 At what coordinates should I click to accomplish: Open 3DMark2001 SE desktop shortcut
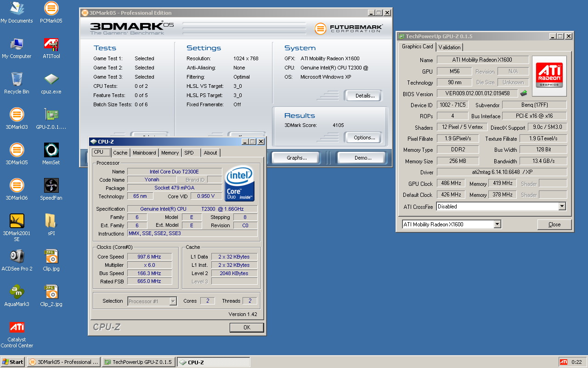coord(17,228)
